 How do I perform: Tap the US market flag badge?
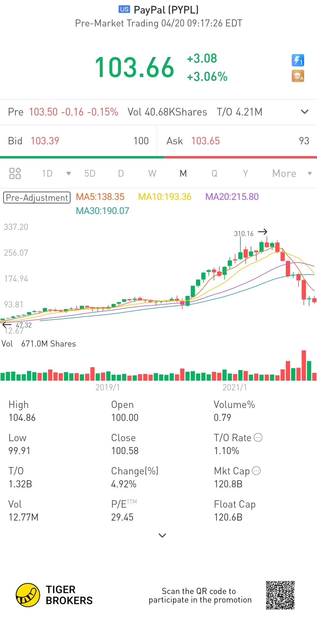(x=124, y=9)
